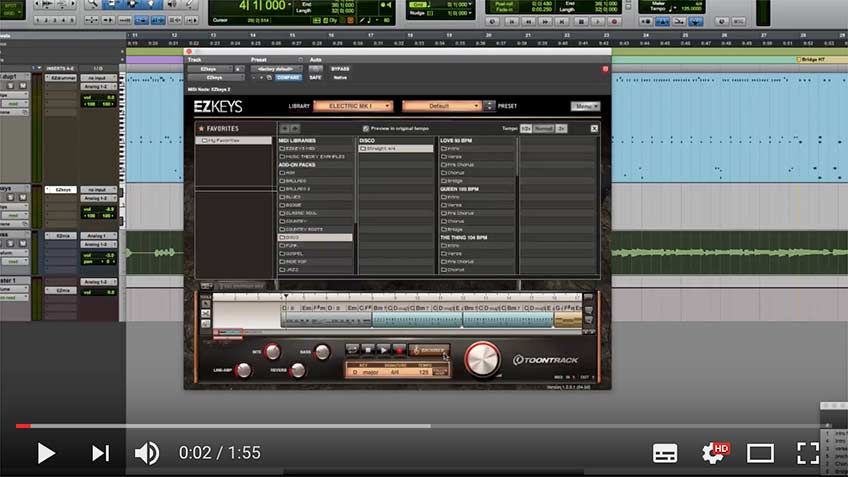Toggle Preview in original tempo checkbox
This screenshot has width=848, height=477.
click(x=366, y=129)
